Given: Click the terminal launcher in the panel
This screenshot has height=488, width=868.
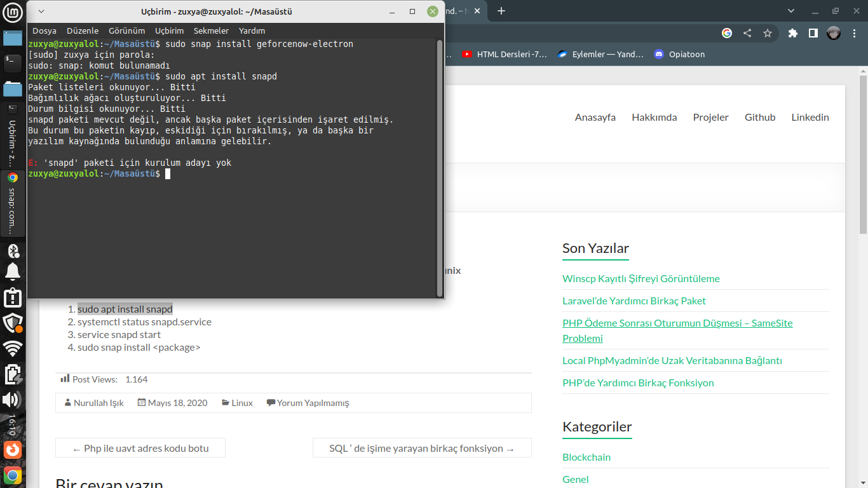Looking at the screenshot, I should [13, 62].
